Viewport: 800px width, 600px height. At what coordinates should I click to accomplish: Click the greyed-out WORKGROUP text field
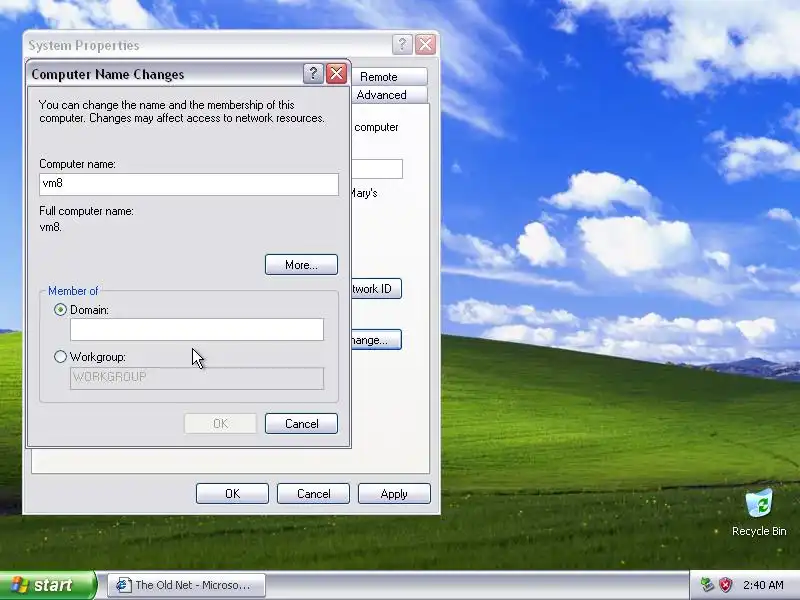tap(197, 378)
